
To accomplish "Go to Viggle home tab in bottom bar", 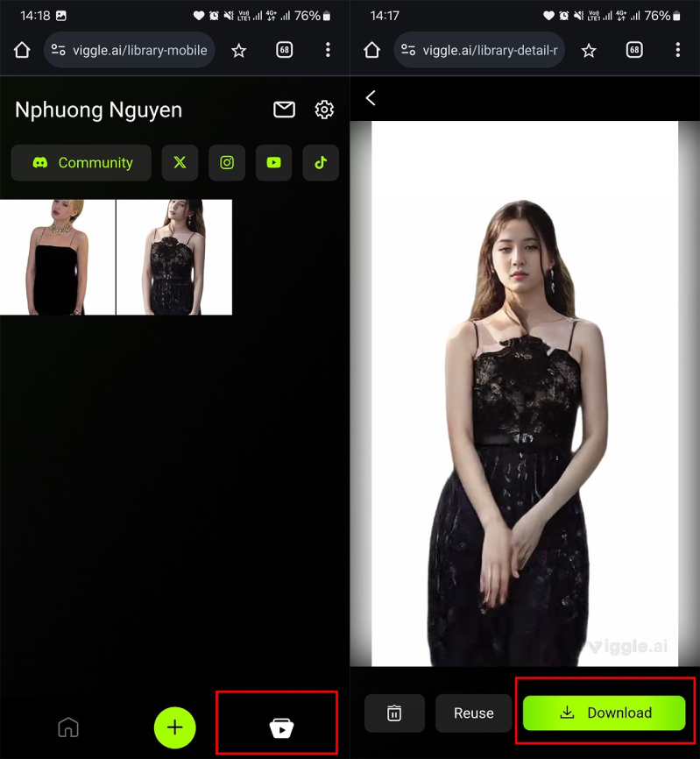I will tap(68, 727).
